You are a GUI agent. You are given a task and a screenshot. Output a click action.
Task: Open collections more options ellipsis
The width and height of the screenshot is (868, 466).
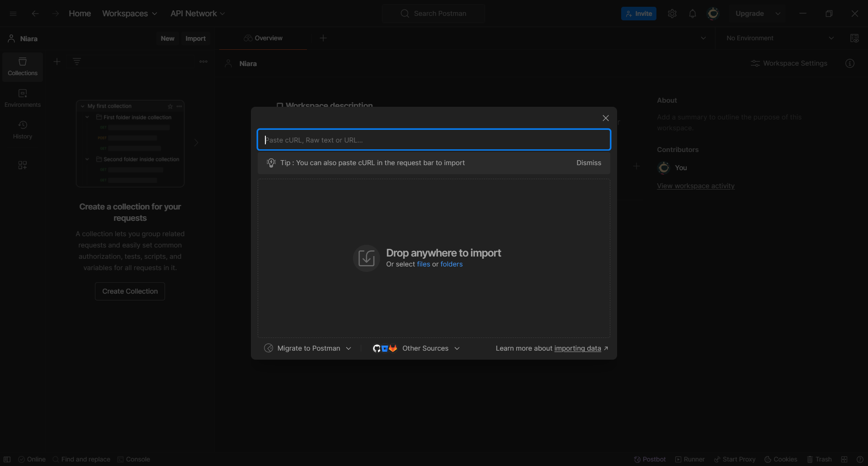tap(203, 62)
